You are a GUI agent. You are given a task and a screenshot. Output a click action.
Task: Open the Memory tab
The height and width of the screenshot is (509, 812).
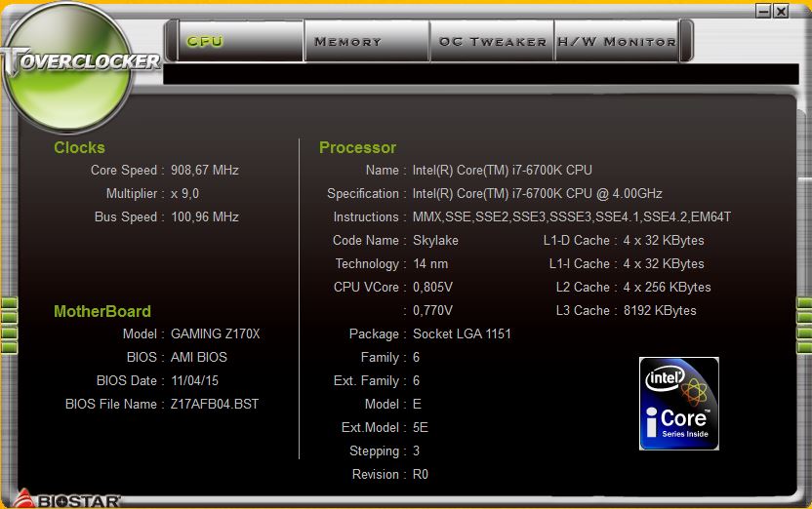367,41
